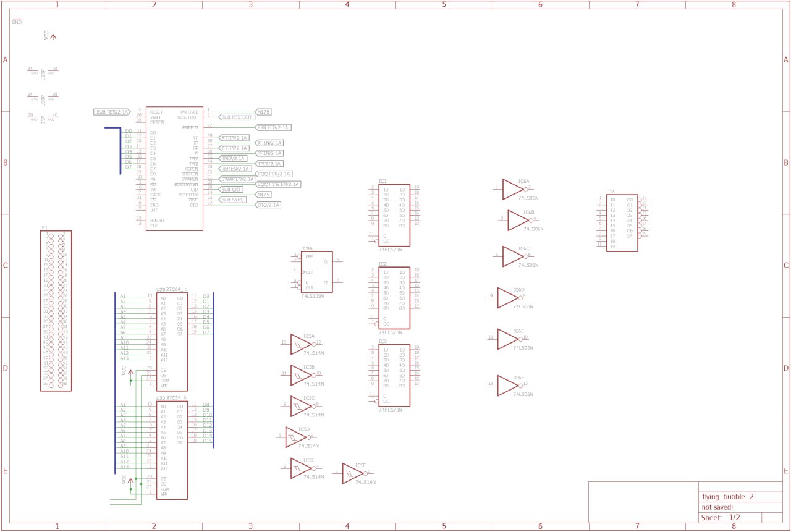
Task: Click the IC3 74HC573N latch body
Action: point(394,375)
